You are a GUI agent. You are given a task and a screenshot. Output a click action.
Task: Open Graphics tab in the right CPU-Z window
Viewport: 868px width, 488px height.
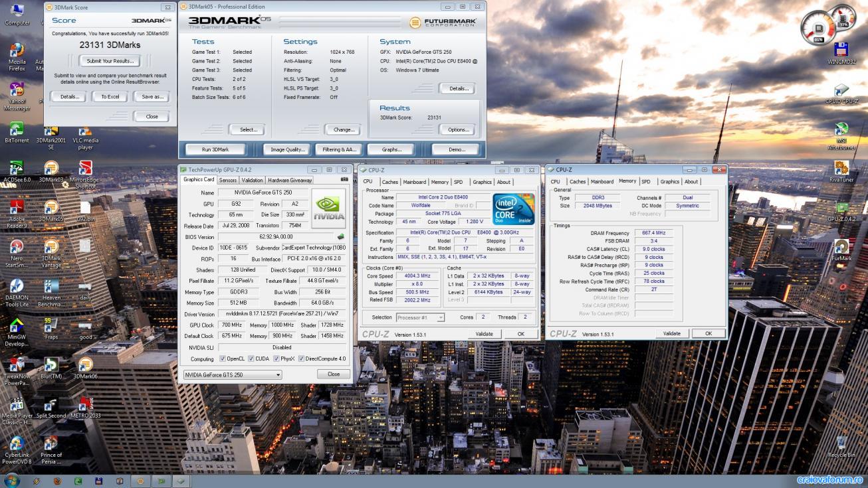pos(670,181)
